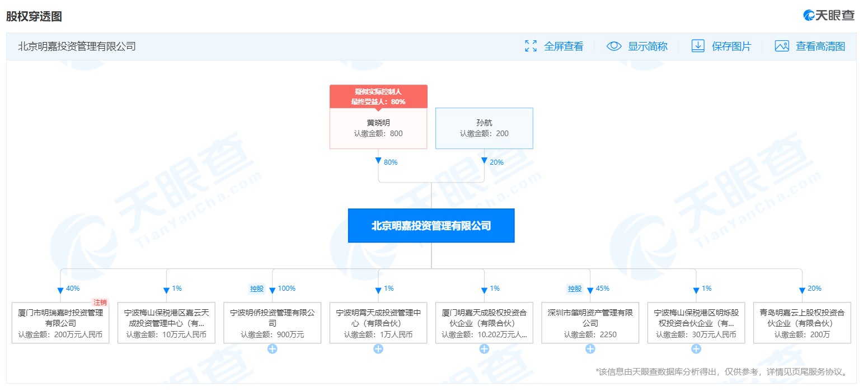
Task: Select the 黄晓明 shareholder node
Action: point(378,128)
